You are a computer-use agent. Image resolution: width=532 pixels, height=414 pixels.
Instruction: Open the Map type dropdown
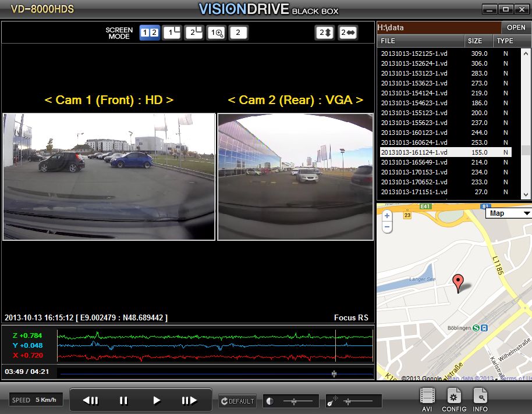click(x=509, y=213)
